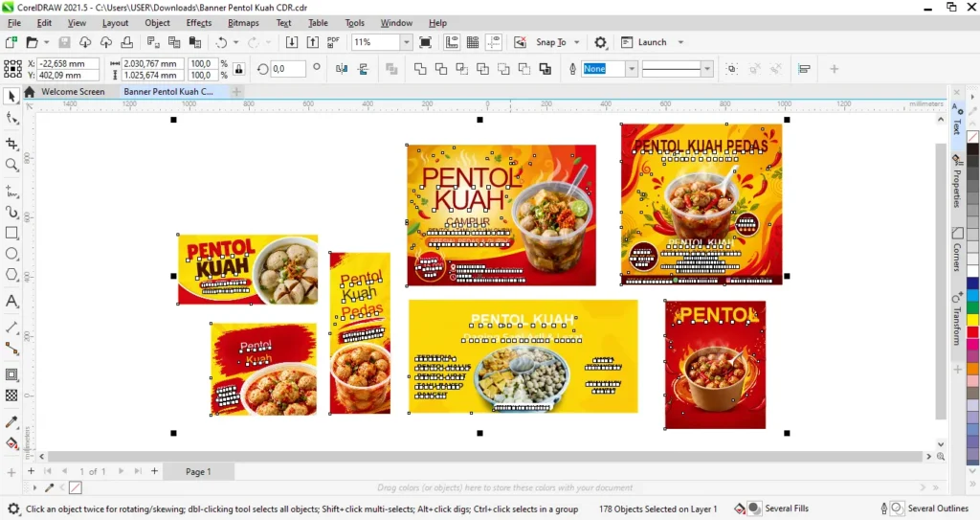Add a new document tab with plus

tap(236, 91)
